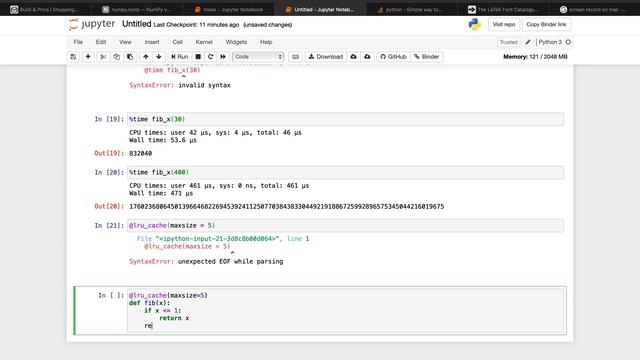Switch to the NumPy browser tab

point(137,9)
